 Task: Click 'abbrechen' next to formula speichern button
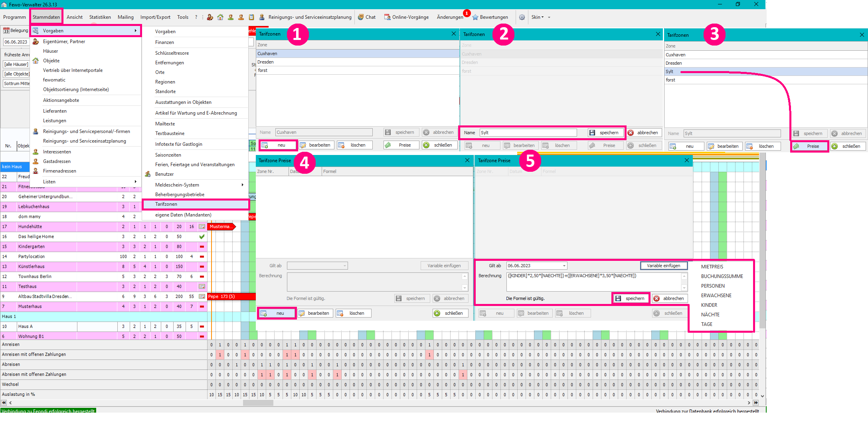click(x=670, y=298)
